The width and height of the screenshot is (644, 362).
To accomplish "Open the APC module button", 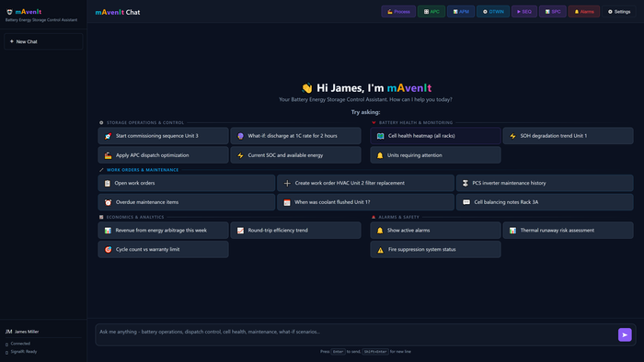I will tap(431, 11).
